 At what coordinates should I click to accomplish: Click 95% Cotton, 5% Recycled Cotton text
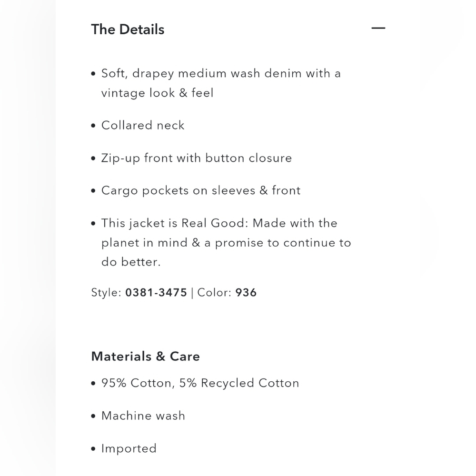[200, 383]
